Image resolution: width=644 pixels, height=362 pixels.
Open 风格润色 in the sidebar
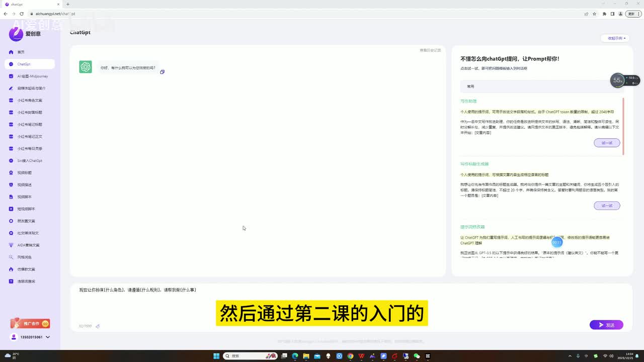[24, 257]
